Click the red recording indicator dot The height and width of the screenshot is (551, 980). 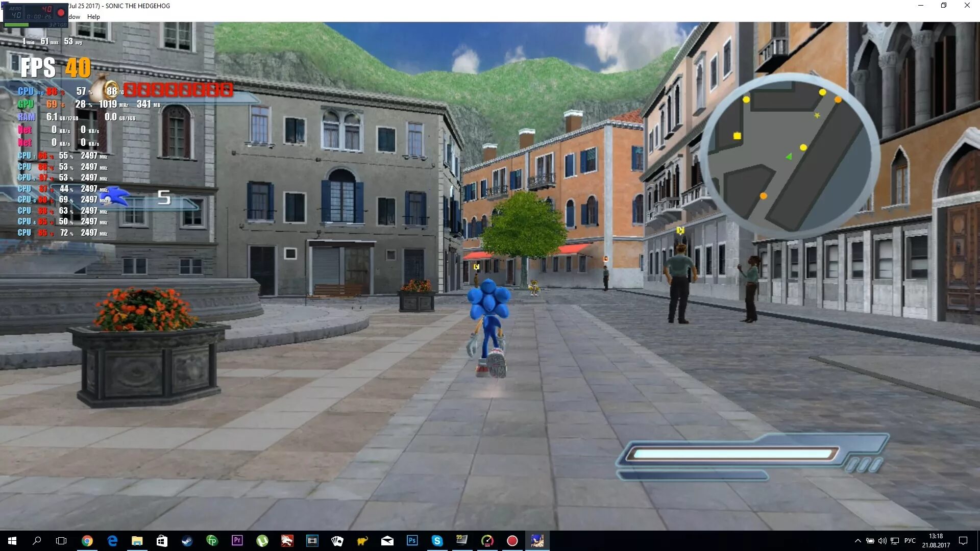click(x=61, y=13)
